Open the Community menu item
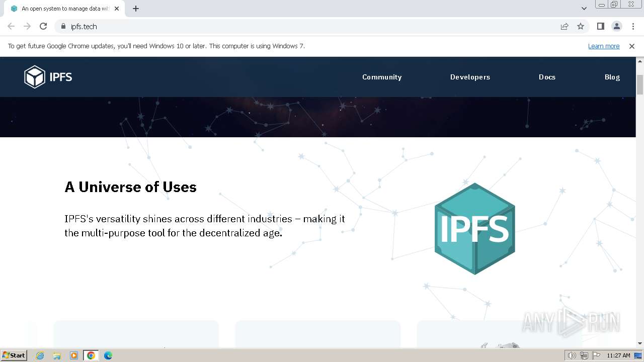Image resolution: width=644 pixels, height=362 pixels. (382, 77)
